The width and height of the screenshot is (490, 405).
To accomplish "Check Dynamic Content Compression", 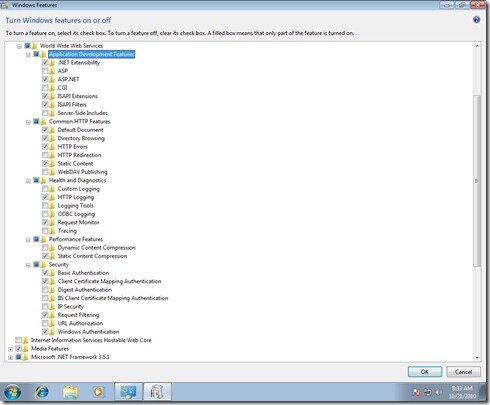I will click(x=45, y=248).
